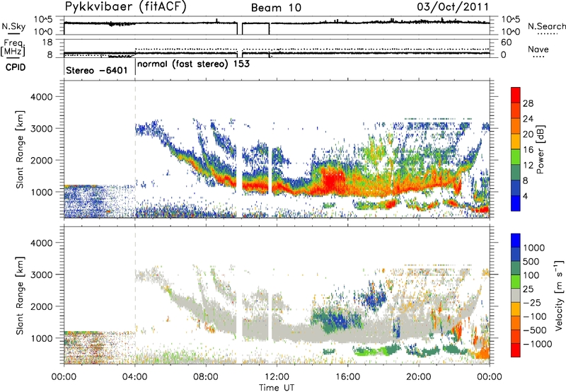
Task: Click the '28' tick on Power colorbar
Action: (528, 103)
